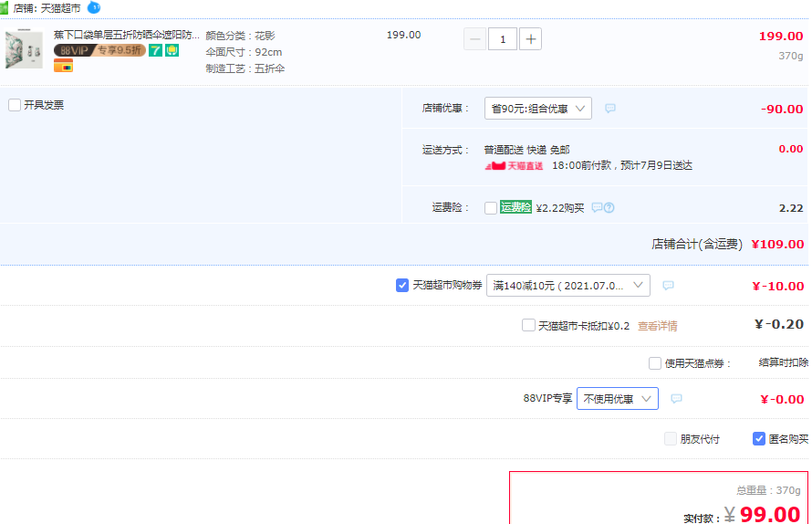Click the ¥-10.00 coupon amount
This screenshot has width=812, height=524.
click(778, 286)
